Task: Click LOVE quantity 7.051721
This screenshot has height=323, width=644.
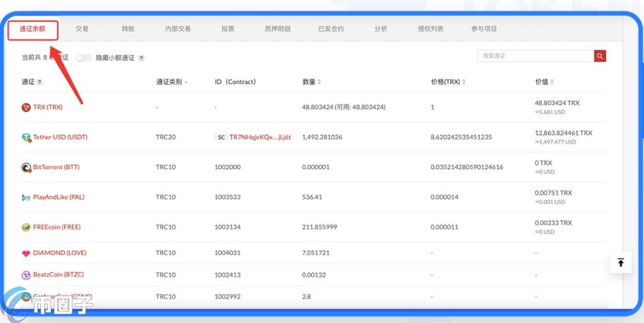Action: click(316, 253)
